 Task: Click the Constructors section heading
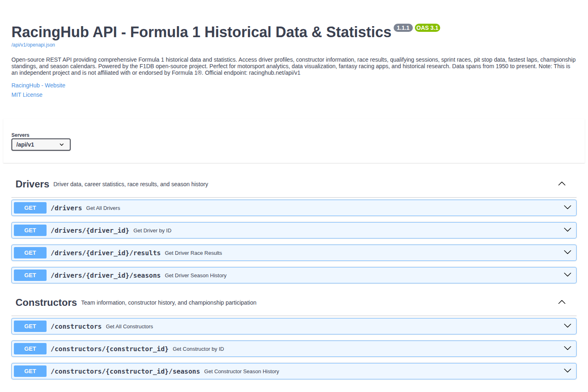pos(46,303)
